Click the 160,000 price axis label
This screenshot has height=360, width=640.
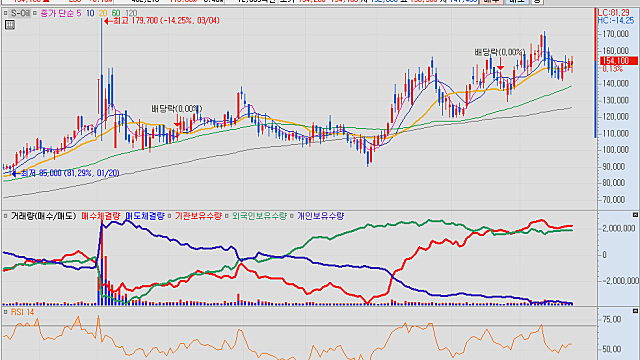pos(616,51)
